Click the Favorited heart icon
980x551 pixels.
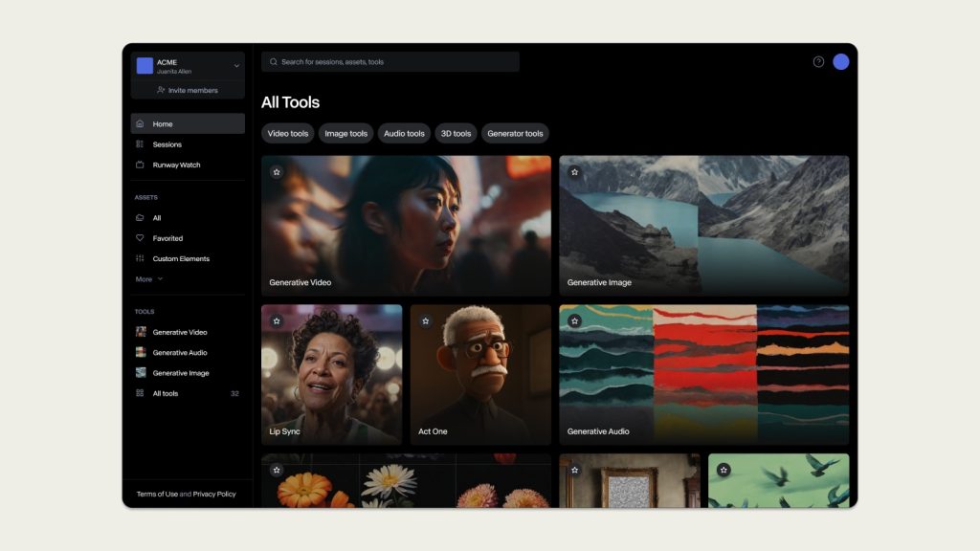(x=140, y=238)
